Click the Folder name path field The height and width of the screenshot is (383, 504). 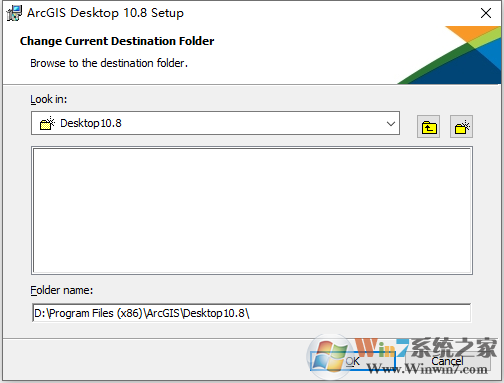(x=252, y=313)
